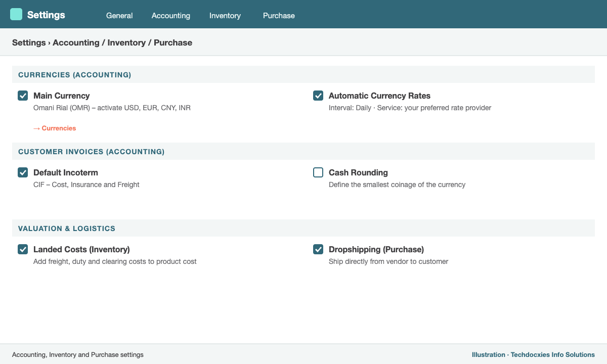
Task: Follow the arrow Currencies link
Action: (55, 128)
